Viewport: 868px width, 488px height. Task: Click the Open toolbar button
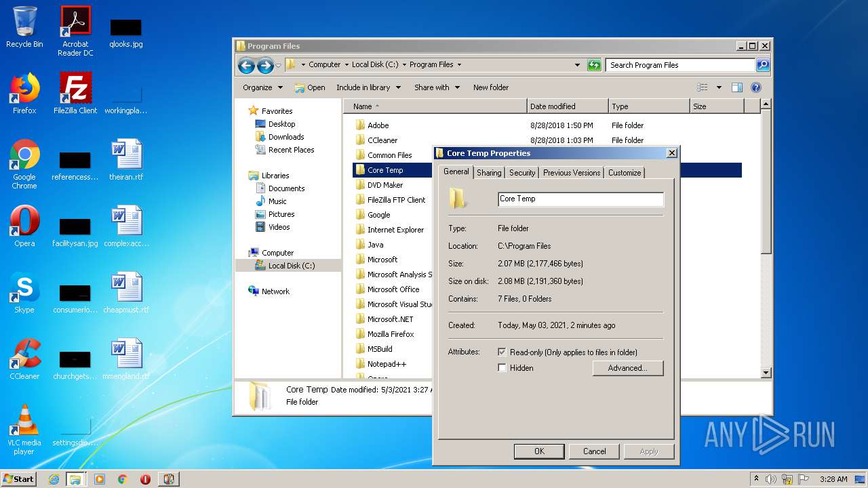pos(310,87)
